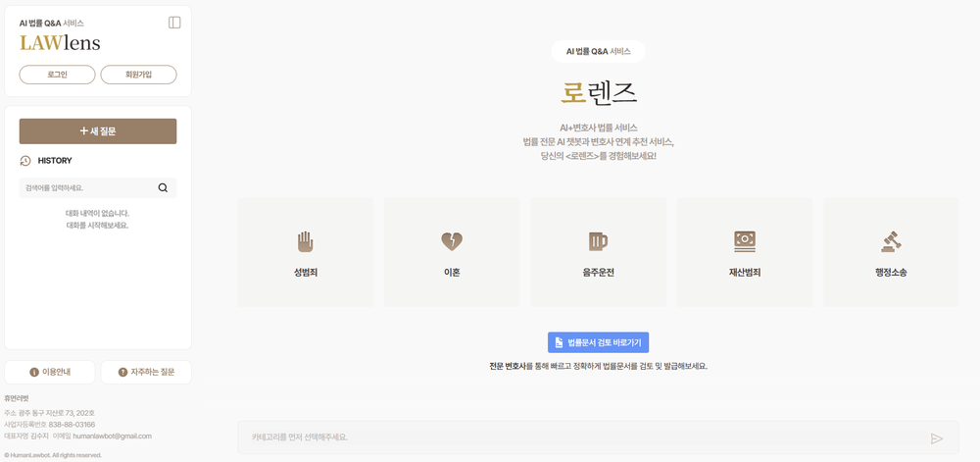Choose the 음주운전 beer mug icon
Screen dimensions: 980x462
598,241
